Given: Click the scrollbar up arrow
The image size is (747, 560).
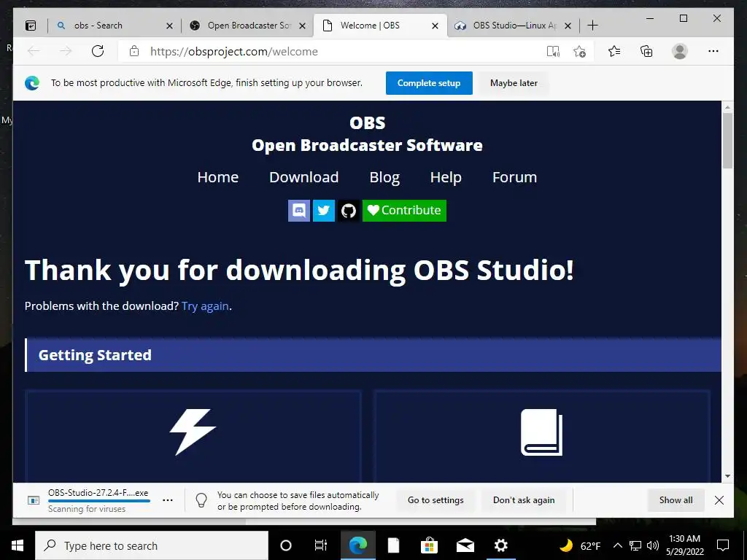Looking at the screenshot, I should pos(727,107).
